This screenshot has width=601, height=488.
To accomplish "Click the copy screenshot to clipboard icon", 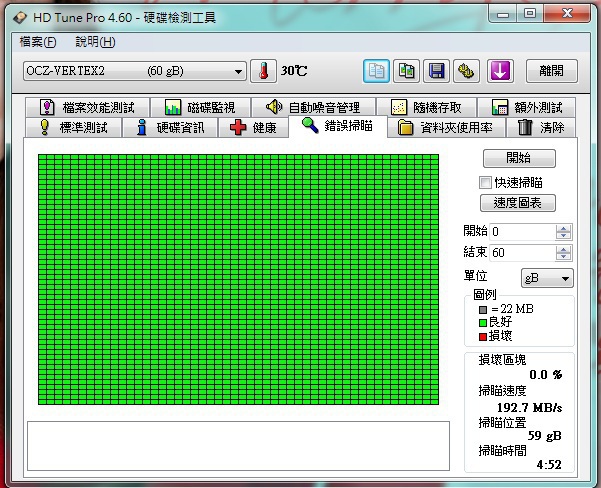I will click(406, 71).
